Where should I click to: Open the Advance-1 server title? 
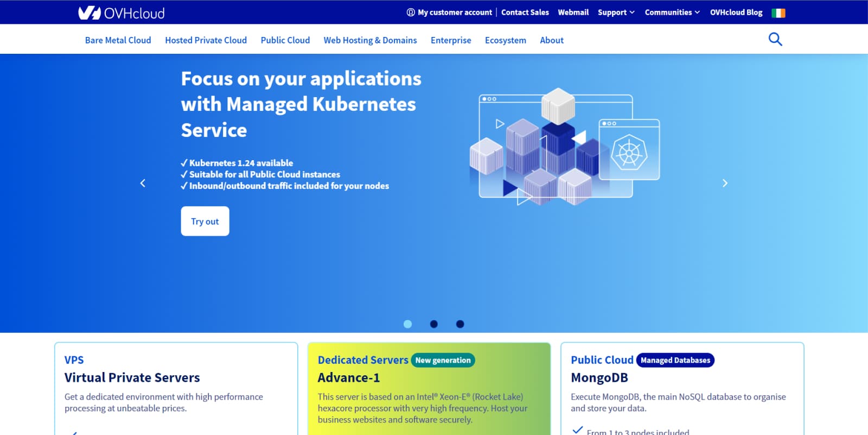(x=349, y=377)
